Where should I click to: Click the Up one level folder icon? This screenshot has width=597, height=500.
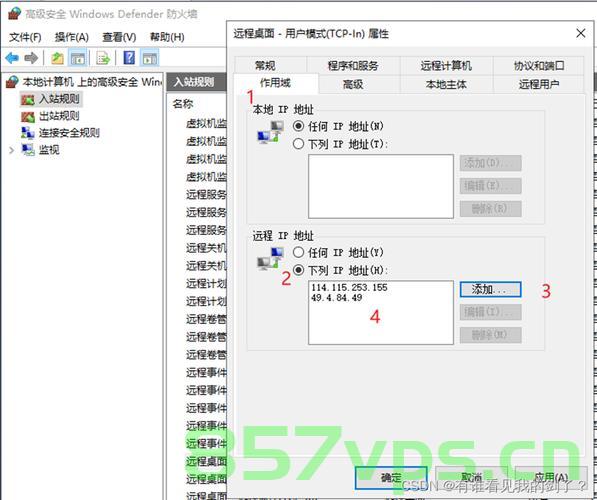click(57, 58)
